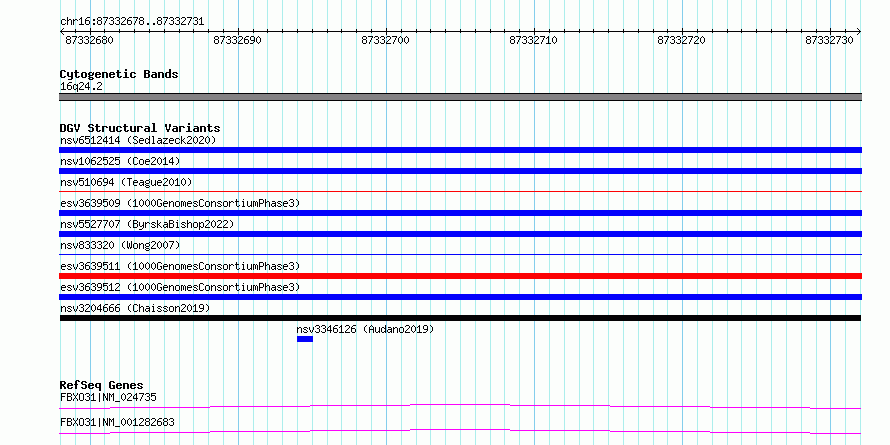Click the ruler's right arrow end
The width and height of the screenshot is (890, 445).
[x=859, y=32]
